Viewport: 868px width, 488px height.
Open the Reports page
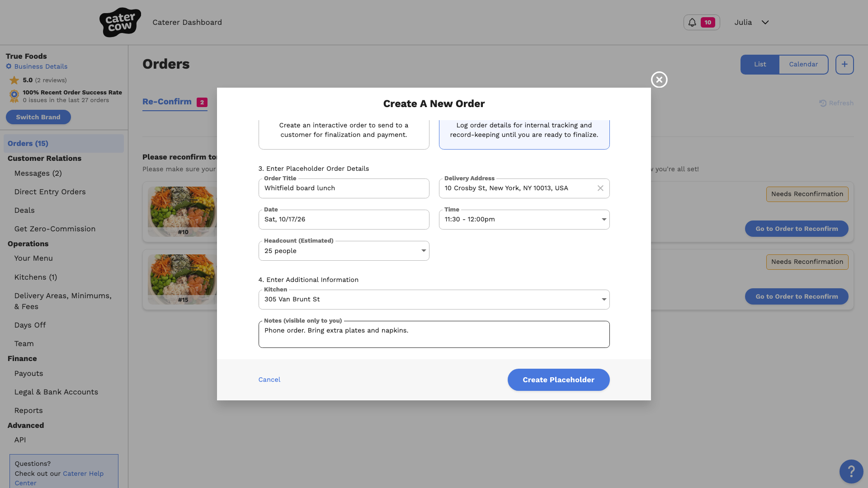28,411
